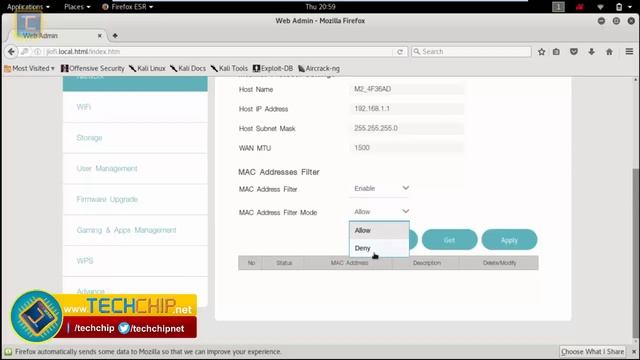Choose Allow in filter mode list
The image size is (640, 360).
(x=379, y=230)
